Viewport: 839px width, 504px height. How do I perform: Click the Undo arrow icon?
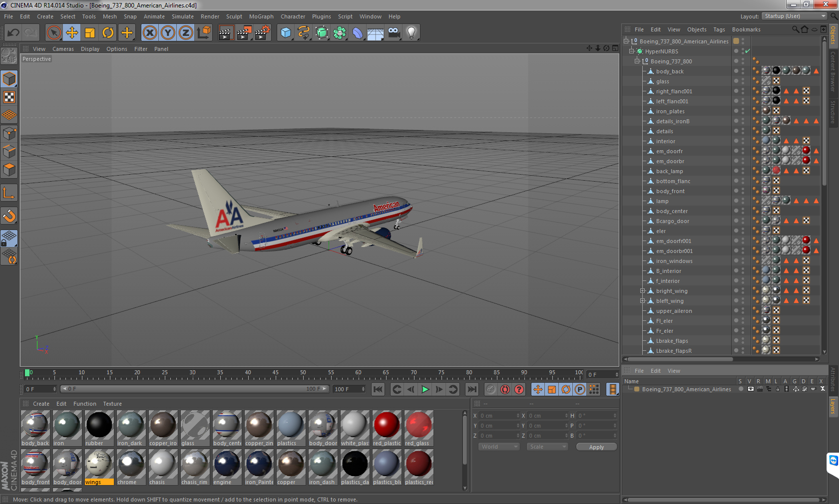coord(13,33)
